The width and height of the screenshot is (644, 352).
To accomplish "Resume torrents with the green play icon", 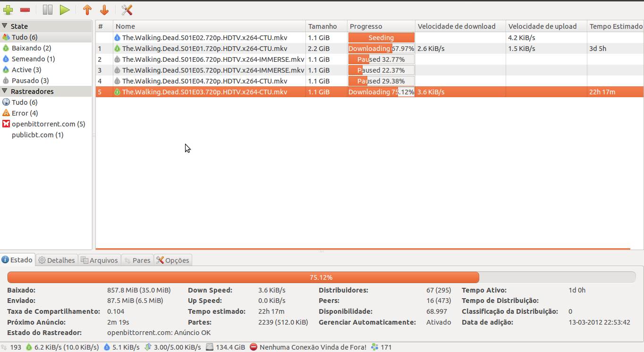I will click(x=65, y=9).
